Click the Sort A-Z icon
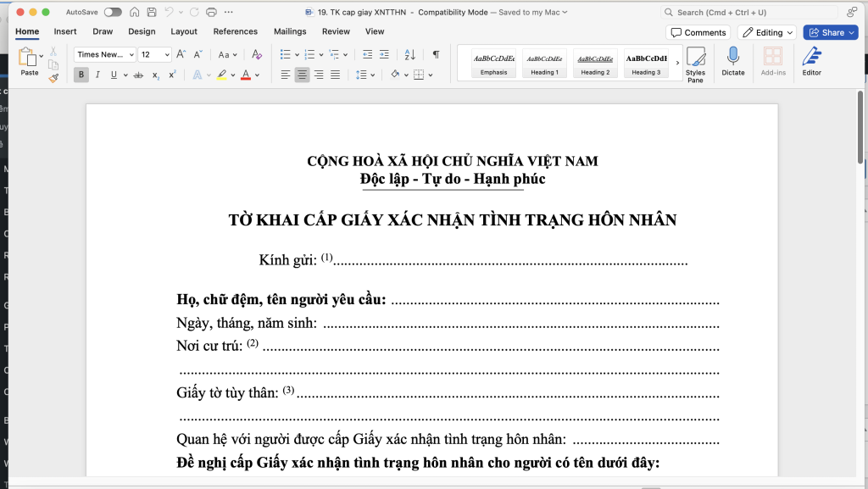Screen dimensions: 868x489 [410, 54]
